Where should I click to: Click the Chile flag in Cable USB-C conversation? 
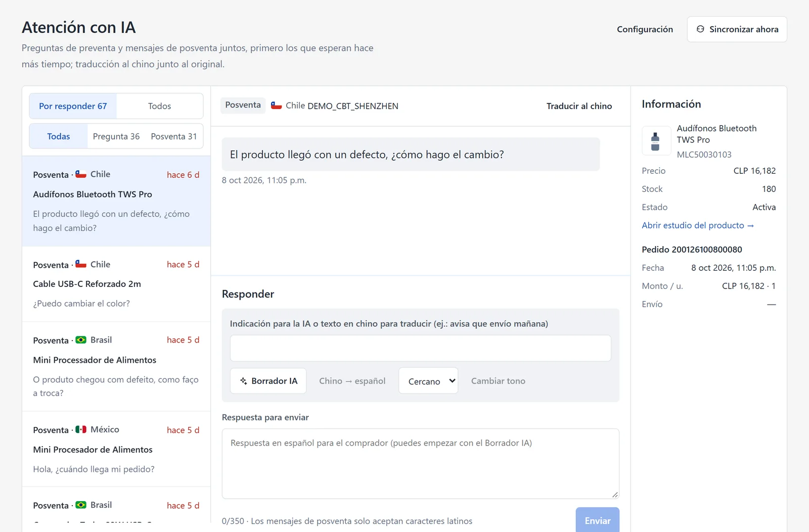(81, 264)
